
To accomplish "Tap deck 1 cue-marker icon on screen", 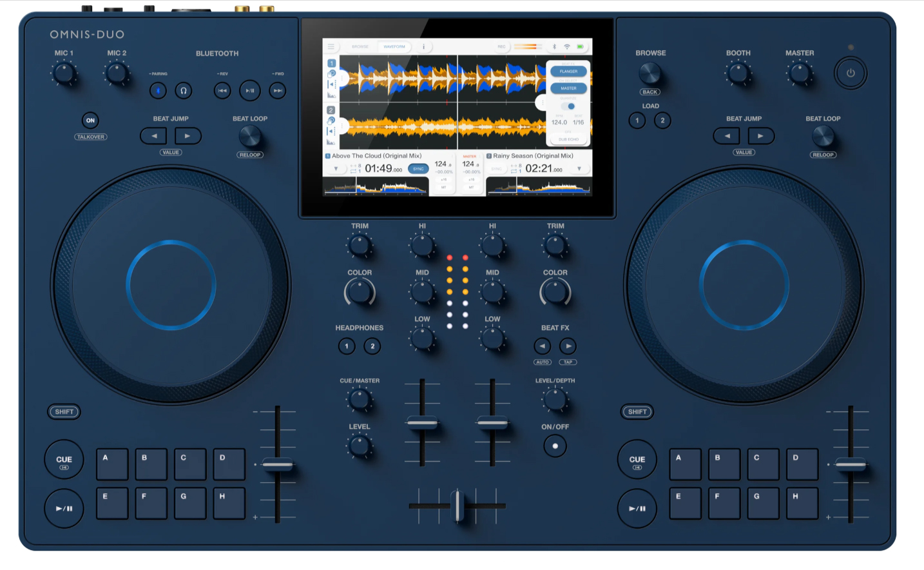I will [x=331, y=84].
